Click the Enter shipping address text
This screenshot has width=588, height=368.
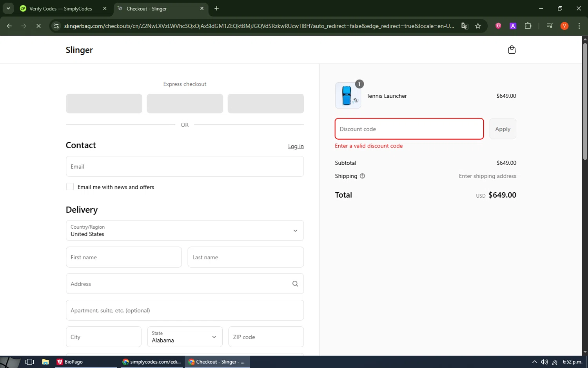point(488,176)
